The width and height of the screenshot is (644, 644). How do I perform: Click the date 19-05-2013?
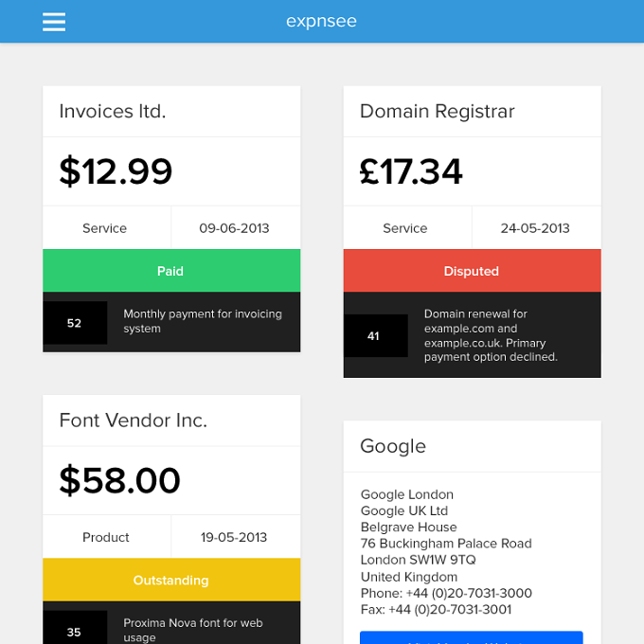point(234,537)
